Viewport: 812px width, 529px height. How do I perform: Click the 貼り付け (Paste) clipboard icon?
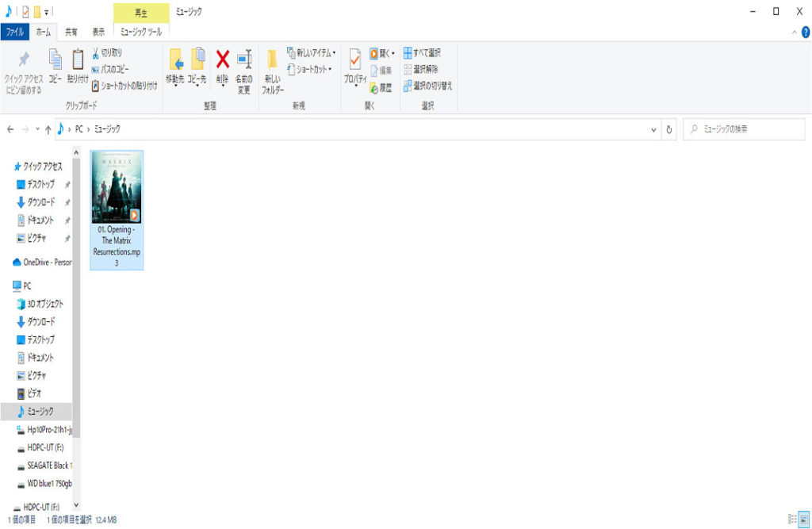78,60
